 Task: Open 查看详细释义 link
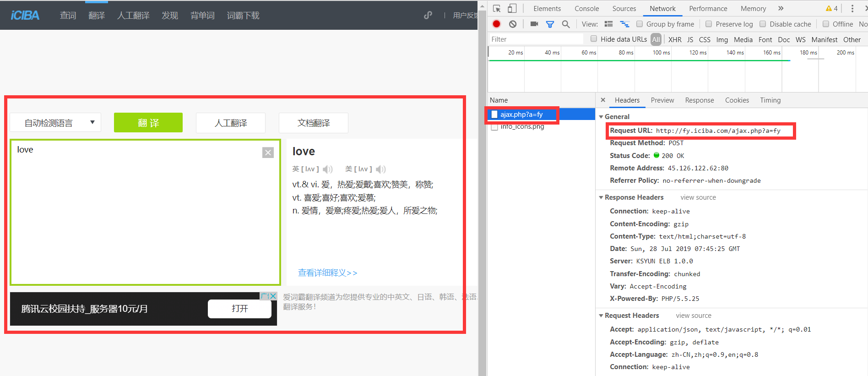coord(327,273)
